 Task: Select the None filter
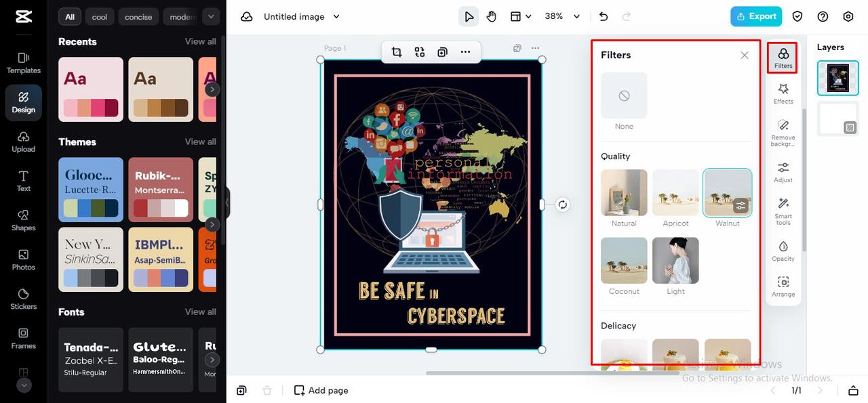624,96
